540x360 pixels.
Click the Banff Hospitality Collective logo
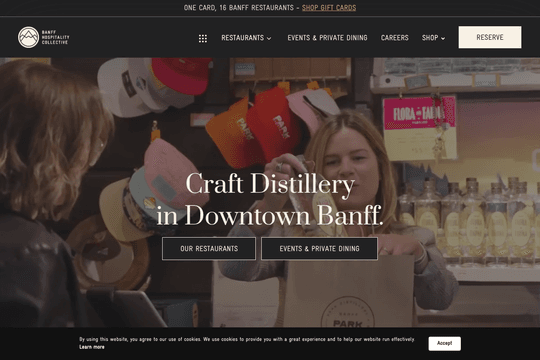click(x=43, y=37)
